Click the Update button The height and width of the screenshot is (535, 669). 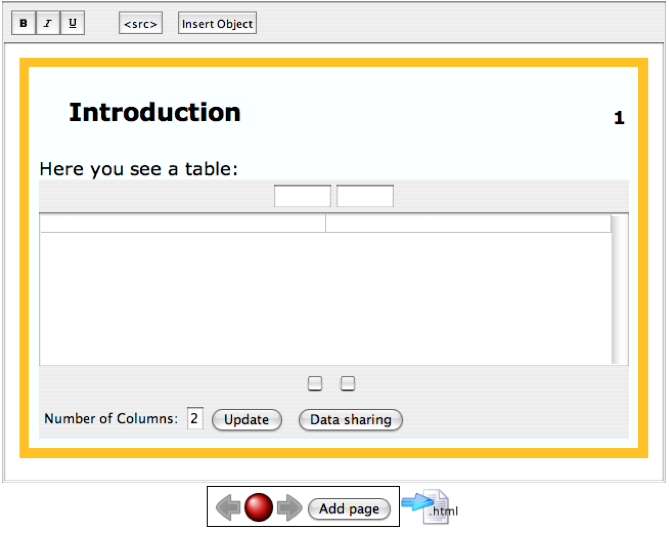[x=247, y=420]
